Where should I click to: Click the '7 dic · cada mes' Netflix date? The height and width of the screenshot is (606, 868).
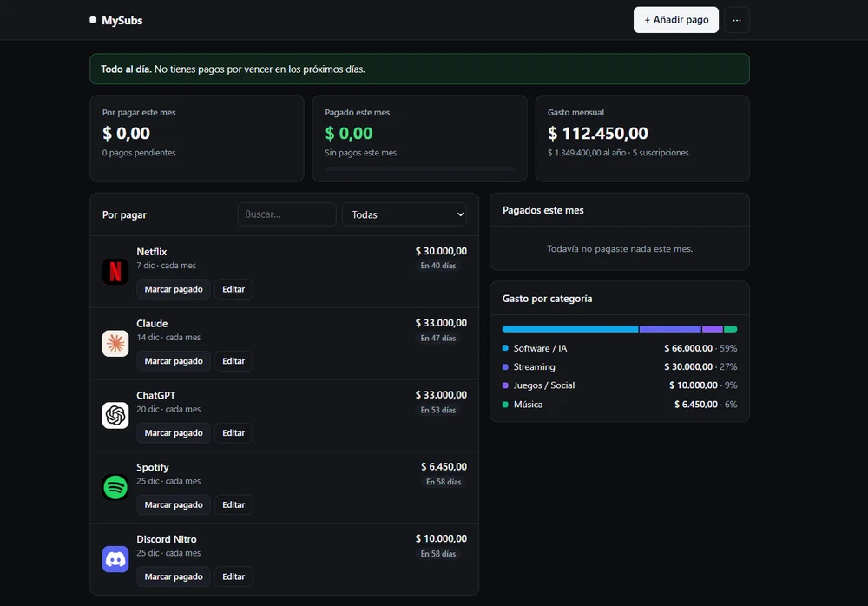pyautogui.click(x=166, y=266)
